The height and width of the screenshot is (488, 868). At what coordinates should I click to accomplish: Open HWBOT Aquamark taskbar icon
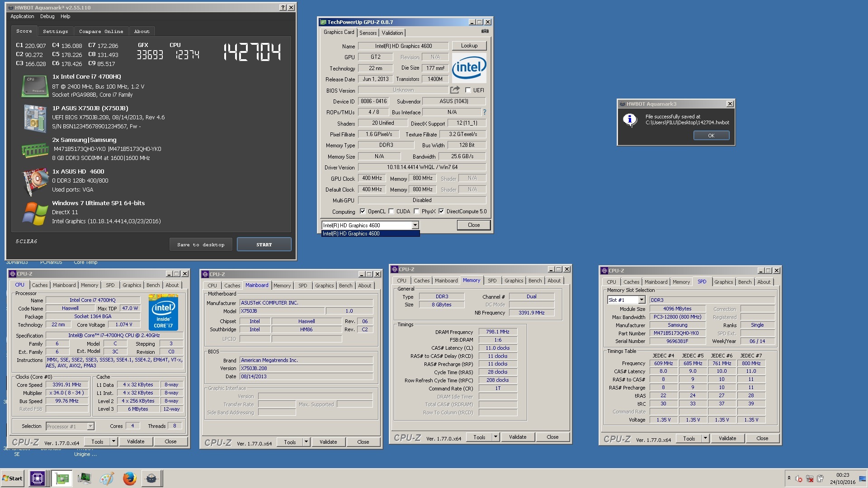(x=151, y=479)
